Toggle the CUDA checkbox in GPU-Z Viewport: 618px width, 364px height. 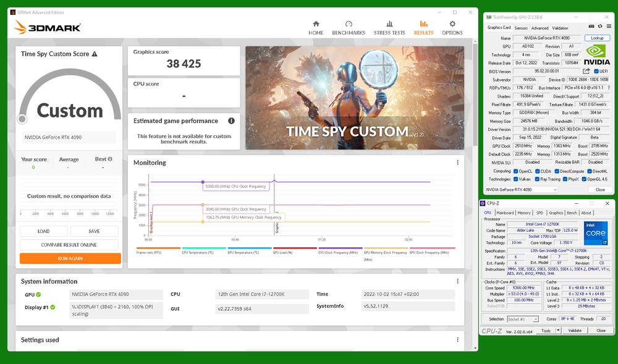[537, 171]
